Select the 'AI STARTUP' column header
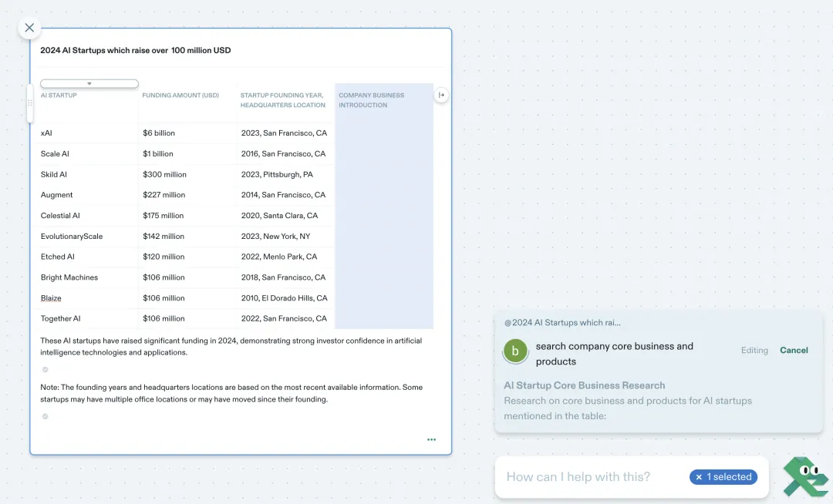The image size is (833, 504). tap(59, 96)
